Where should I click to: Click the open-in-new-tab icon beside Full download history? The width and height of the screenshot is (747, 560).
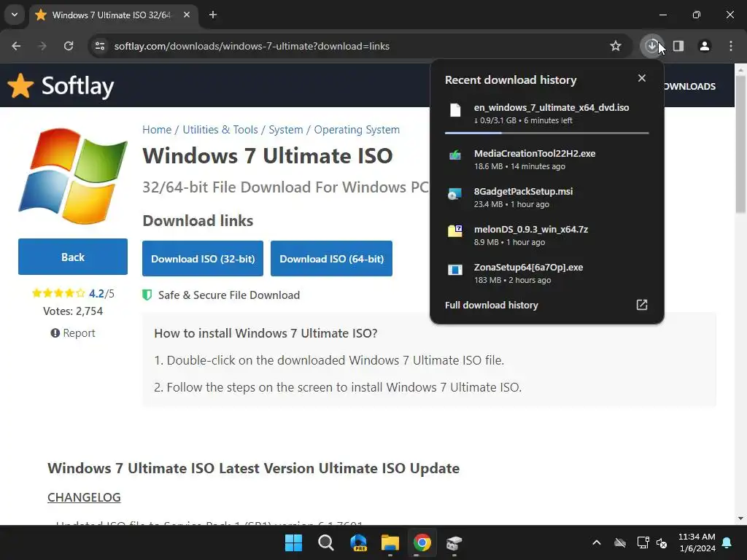pos(642,305)
